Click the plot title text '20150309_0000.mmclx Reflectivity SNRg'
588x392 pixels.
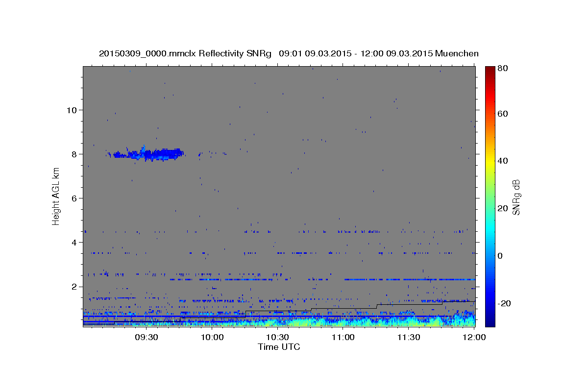click(185, 53)
